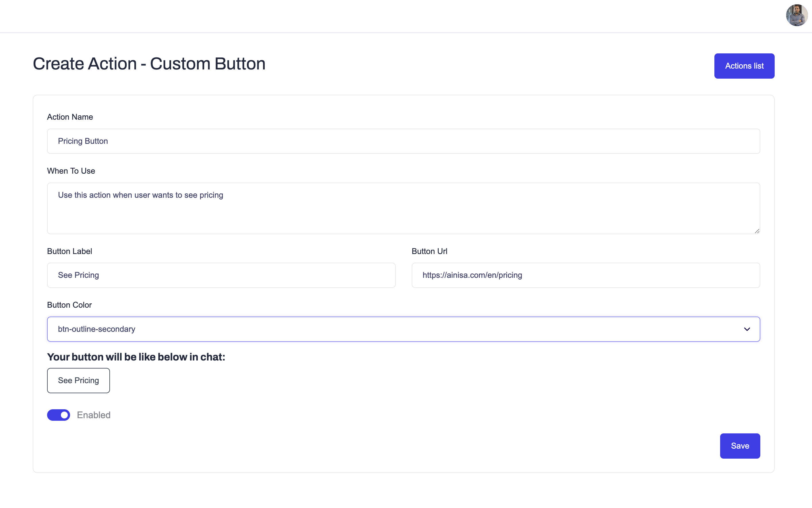Click the textarea resize handle
This screenshot has width=812, height=508.
[757, 231]
